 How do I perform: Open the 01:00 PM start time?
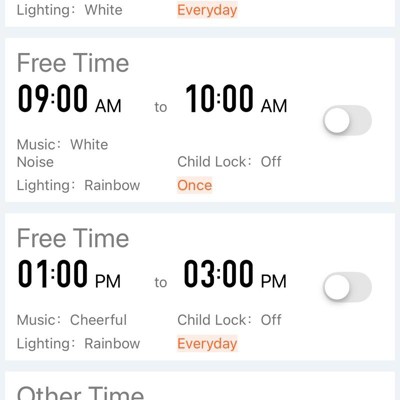point(69,274)
